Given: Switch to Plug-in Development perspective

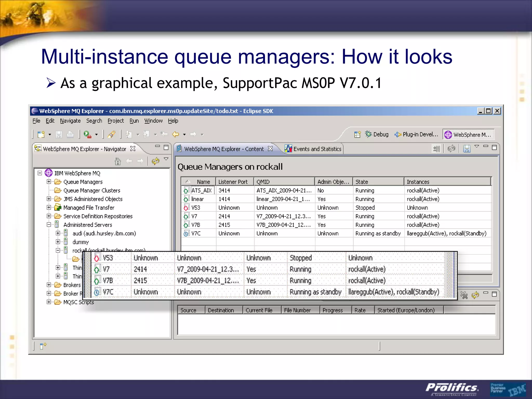Looking at the screenshot, I should (416, 134).
